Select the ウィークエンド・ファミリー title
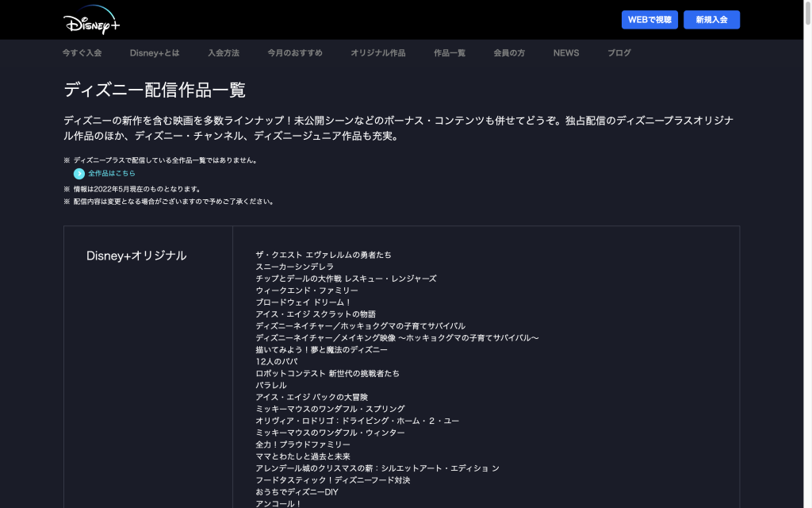Image resolution: width=812 pixels, height=508 pixels. [x=307, y=291]
